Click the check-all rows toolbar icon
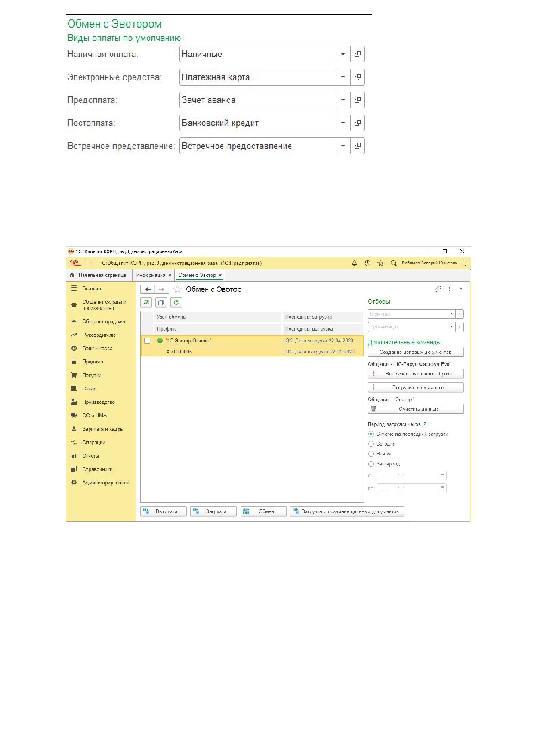Viewport: 534px width, 756px height. 146,303
